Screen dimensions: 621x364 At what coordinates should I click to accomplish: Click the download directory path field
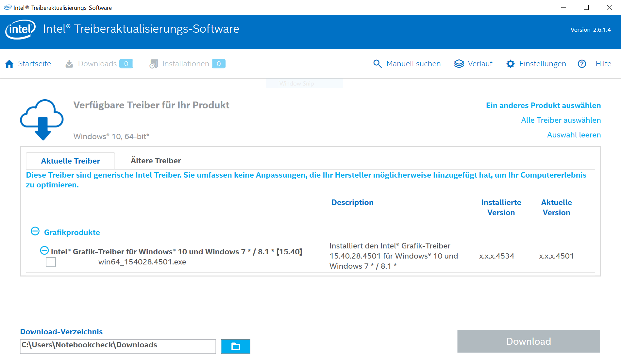118,346
